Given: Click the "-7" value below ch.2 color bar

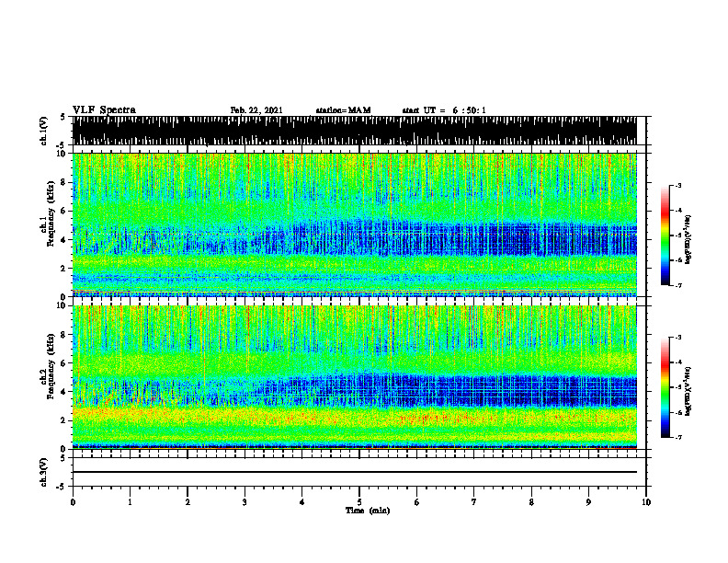Looking at the screenshot, I should pyautogui.click(x=677, y=438).
